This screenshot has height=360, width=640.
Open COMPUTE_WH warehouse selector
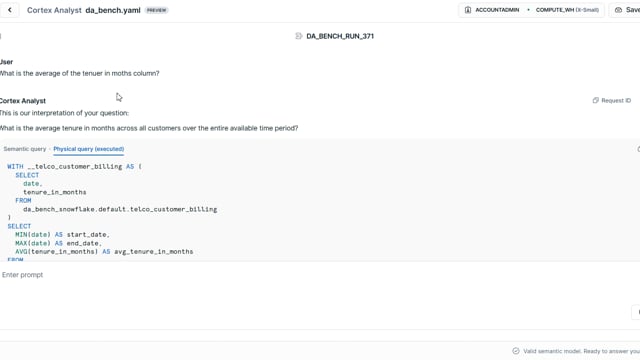(x=567, y=10)
